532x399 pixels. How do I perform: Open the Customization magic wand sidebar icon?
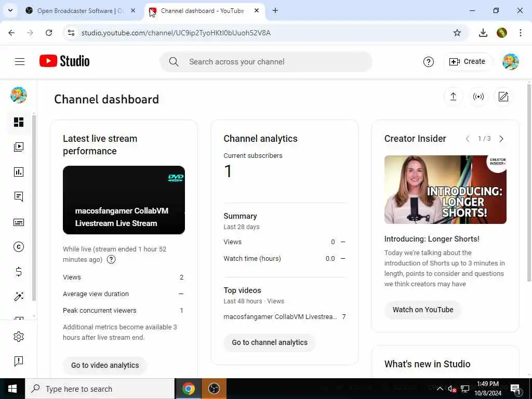(19, 296)
